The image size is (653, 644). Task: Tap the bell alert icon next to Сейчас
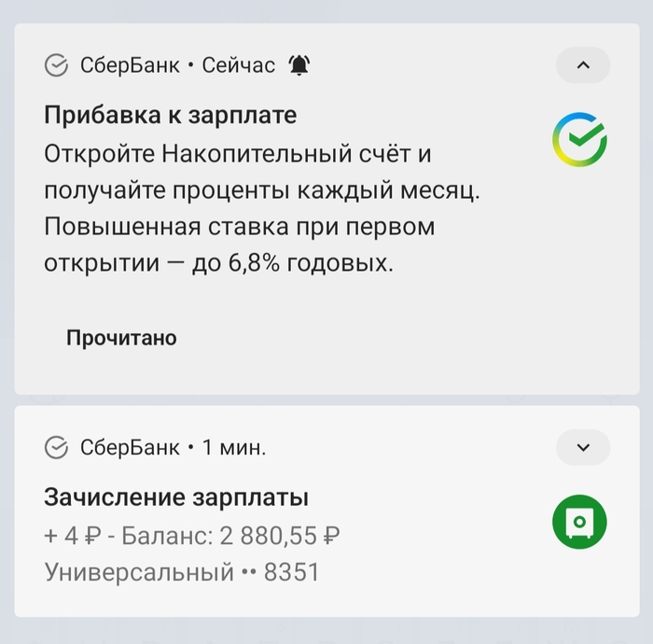(x=299, y=65)
